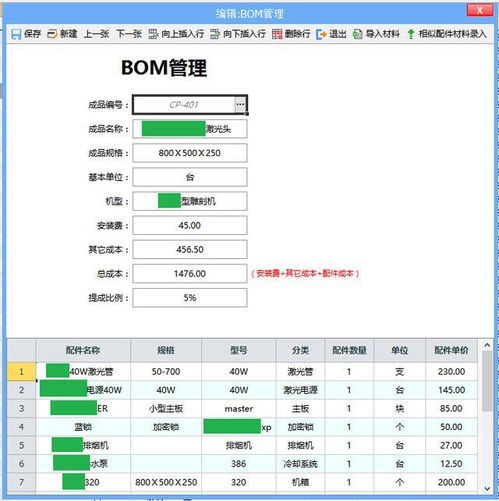Click the 成品规格 field 800X500X250

click(x=190, y=153)
